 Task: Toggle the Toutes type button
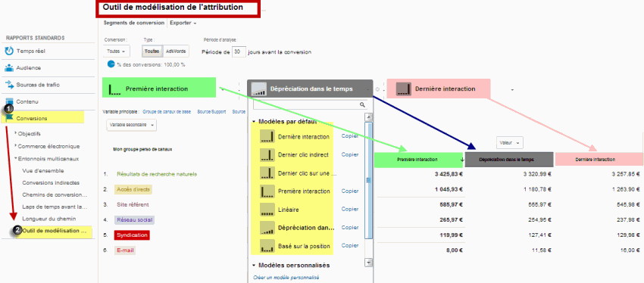(152, 51)
